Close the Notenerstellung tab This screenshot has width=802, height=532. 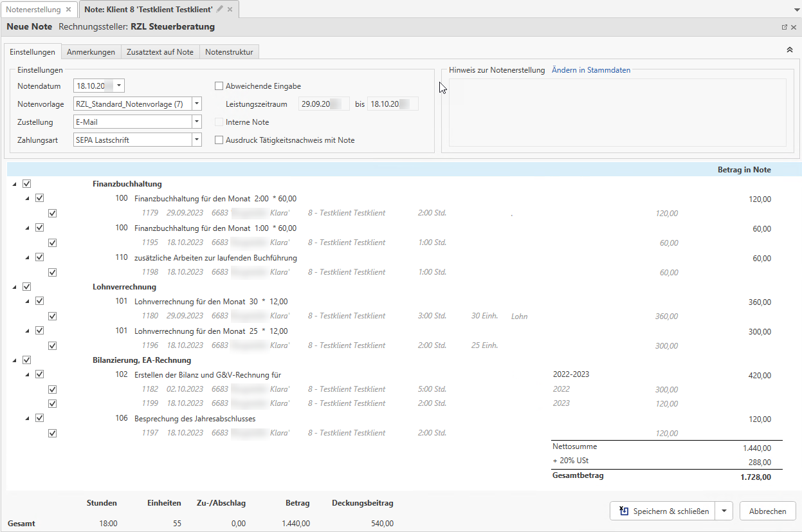click(x=69, y=10)
